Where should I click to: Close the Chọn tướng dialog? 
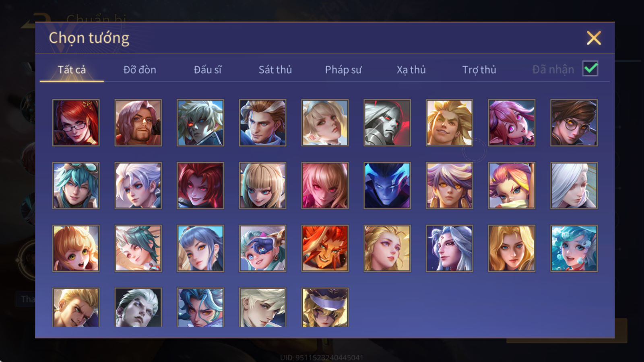pyautogui.click(x=594, y=38)
